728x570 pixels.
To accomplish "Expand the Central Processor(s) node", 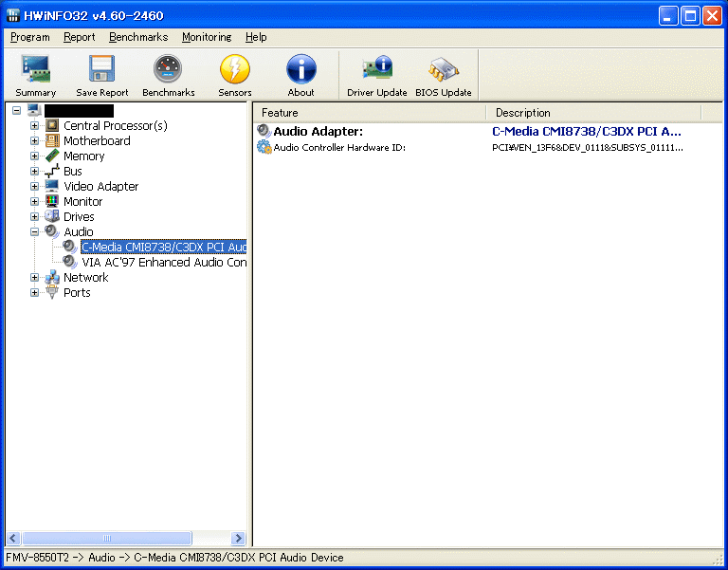I will [35, 126].
